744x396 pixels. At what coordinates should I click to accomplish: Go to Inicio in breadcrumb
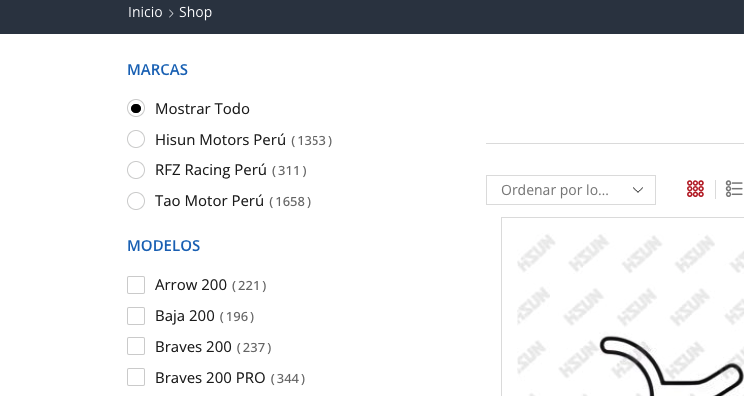145,12
